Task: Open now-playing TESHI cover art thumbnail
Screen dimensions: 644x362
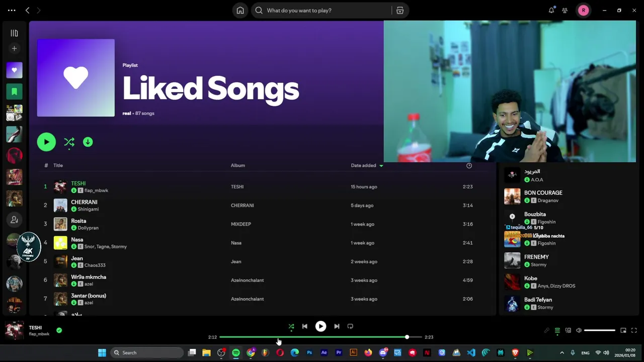Action: point(14,330)
